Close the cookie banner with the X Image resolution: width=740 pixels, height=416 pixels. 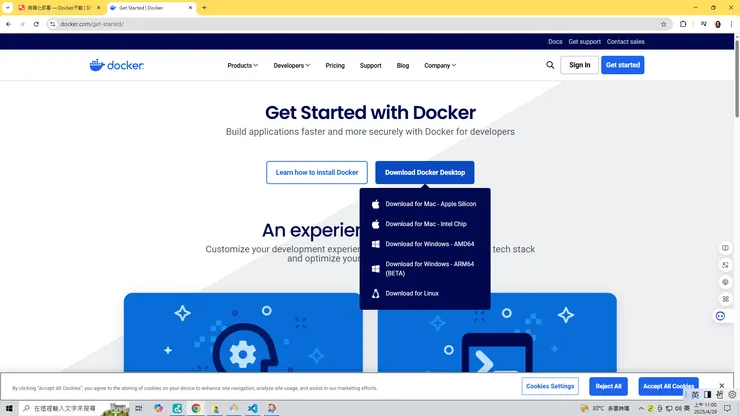(x=722, y=386)
